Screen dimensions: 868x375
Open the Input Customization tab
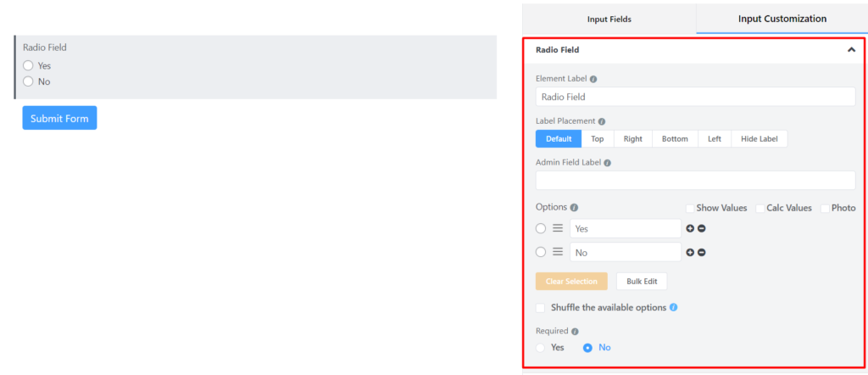click(x=782, y=19)
